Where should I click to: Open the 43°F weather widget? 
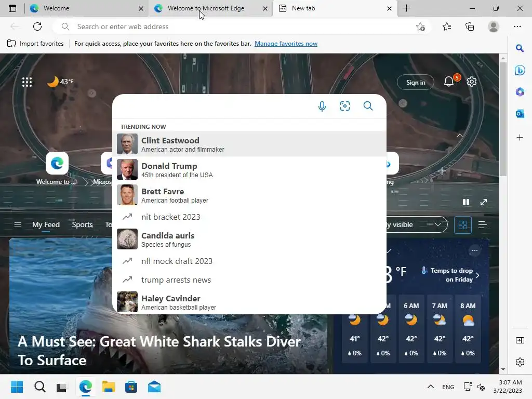(60, 82)
